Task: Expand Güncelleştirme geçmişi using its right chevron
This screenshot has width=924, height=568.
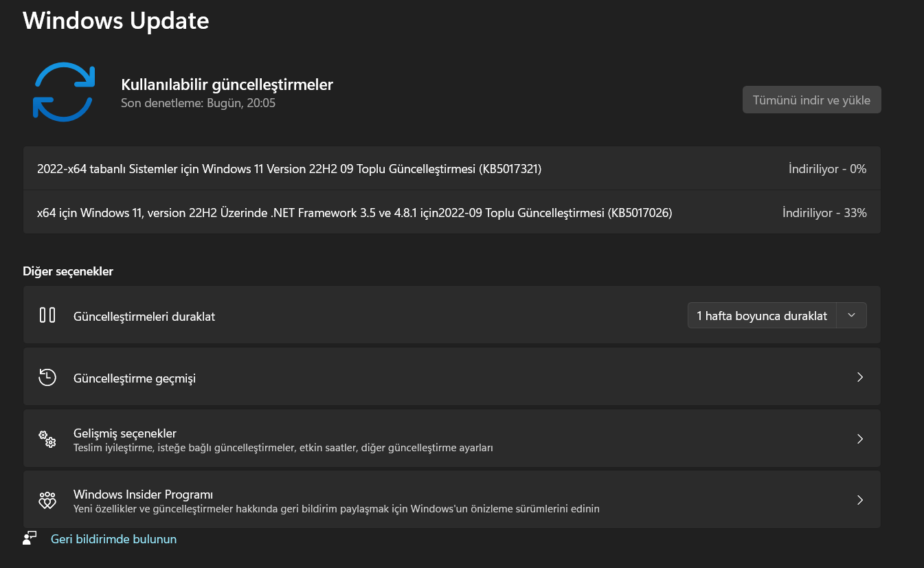Action: (859, 377)
